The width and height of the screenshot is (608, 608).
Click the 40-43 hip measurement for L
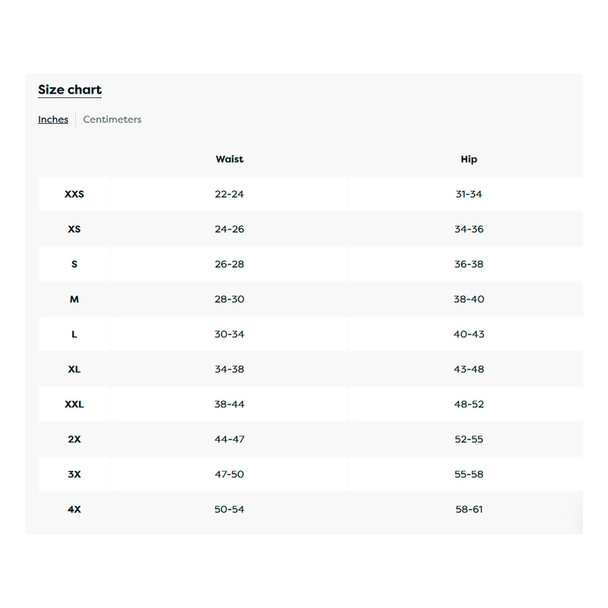(x=469, y=334)
